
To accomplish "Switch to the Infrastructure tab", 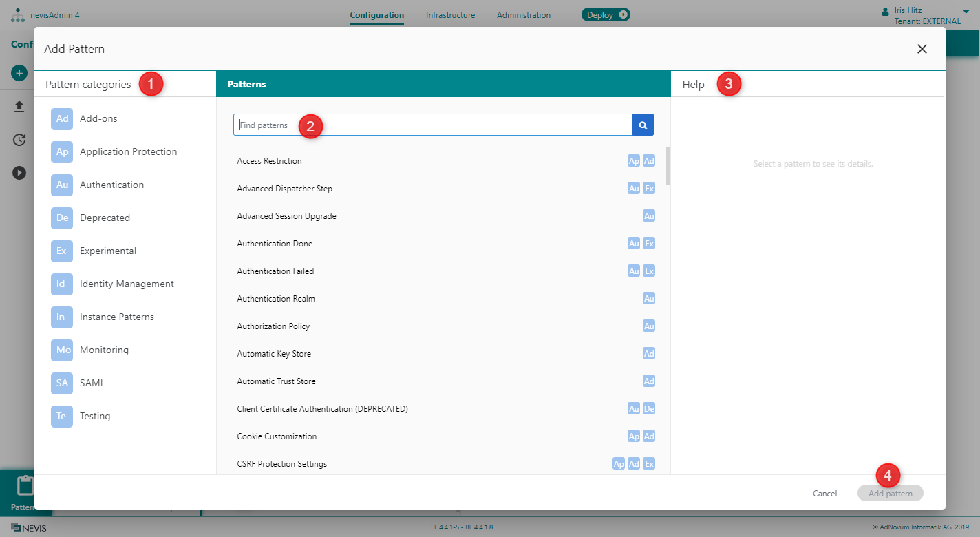I will tap(450, 14).
